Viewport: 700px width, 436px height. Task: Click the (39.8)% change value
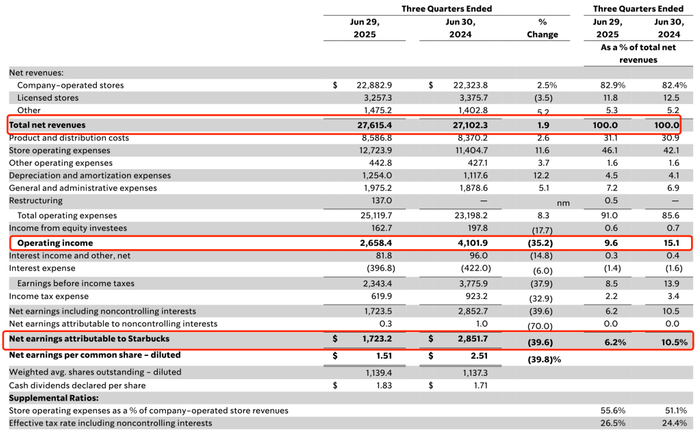pyautogui.click(x=544, y=359)
